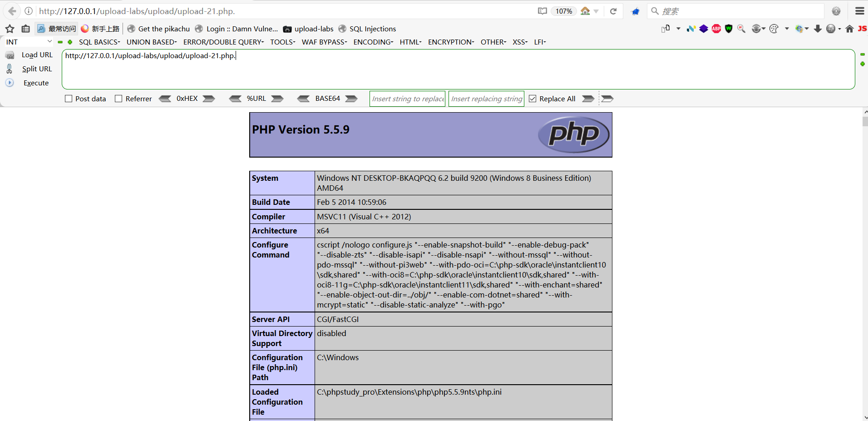Open the magnifier extension with the red H badge
Screen dimensions: 868x421
(741, 29)
